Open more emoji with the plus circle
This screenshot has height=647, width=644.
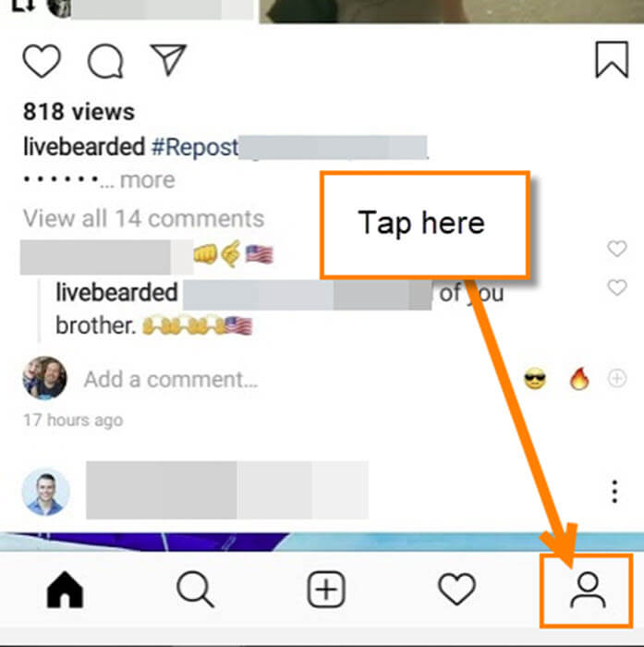click(x=617, y=378)
